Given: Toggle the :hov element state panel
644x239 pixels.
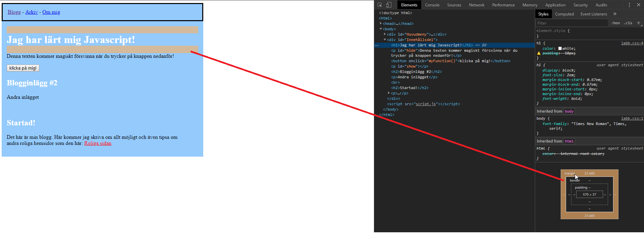Looking at the screenshot, I should coord(616,23).
